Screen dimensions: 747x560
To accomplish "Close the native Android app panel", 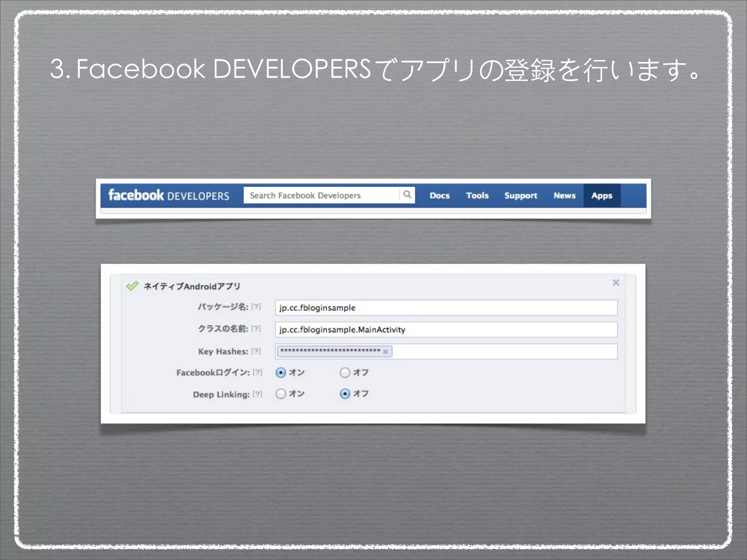I will click(616, 283).
